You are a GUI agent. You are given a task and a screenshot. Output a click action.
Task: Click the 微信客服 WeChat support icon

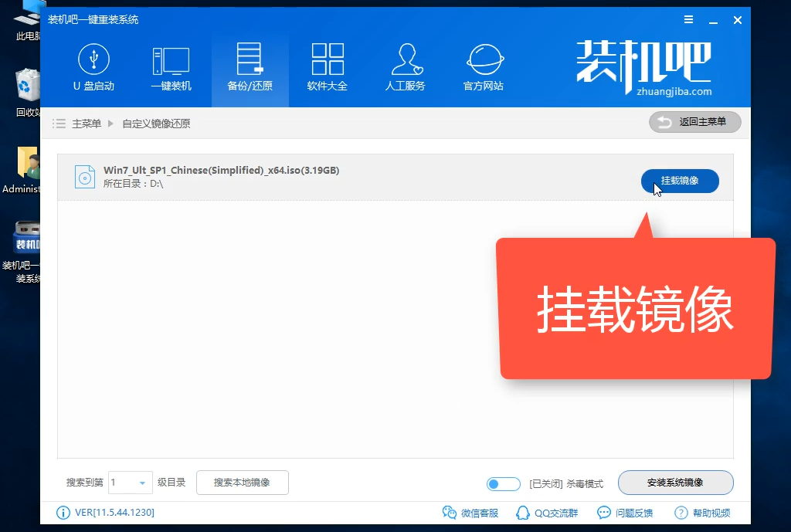click(450, 513)
